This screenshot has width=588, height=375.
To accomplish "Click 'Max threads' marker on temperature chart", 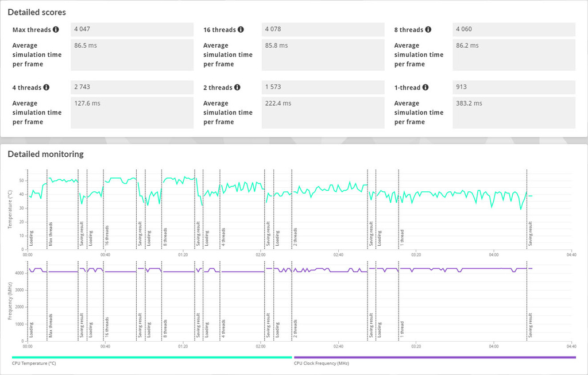I will coord(51,234).
